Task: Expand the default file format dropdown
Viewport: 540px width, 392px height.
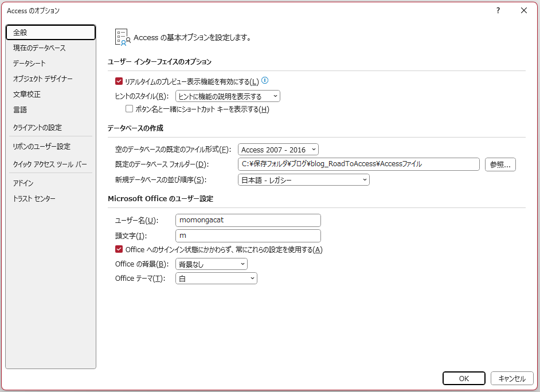Action: pyautogui.click(x=278, y=150)
